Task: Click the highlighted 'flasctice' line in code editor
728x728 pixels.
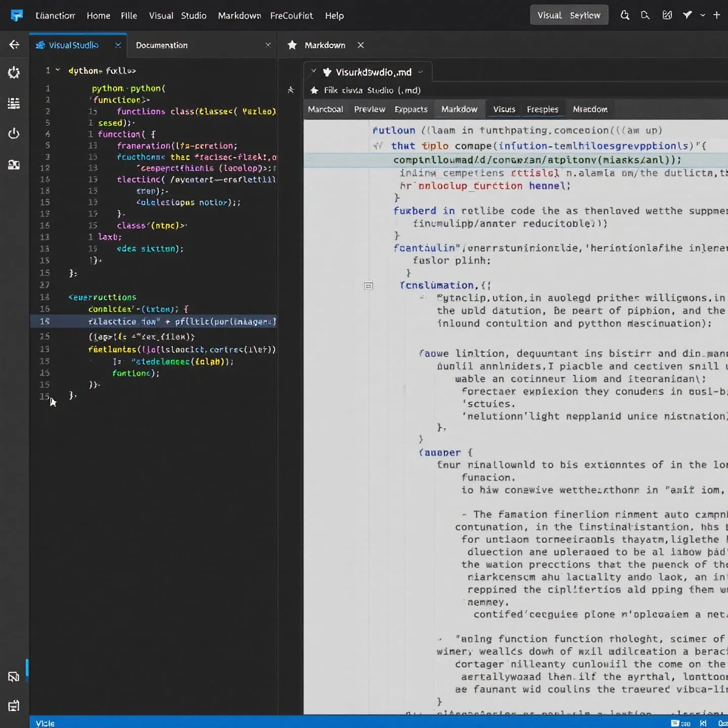Action: click(x=154, y=322)
